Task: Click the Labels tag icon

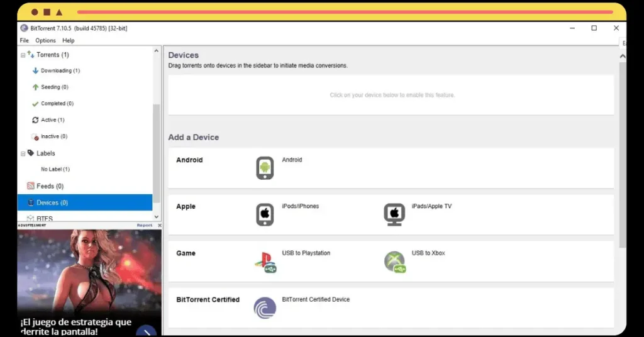Action: click(31, 153)
